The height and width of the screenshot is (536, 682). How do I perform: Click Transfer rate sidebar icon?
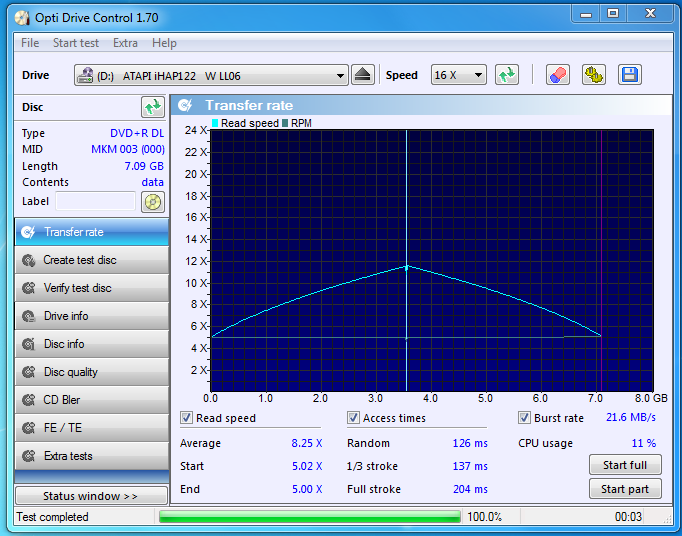point(29,232)
